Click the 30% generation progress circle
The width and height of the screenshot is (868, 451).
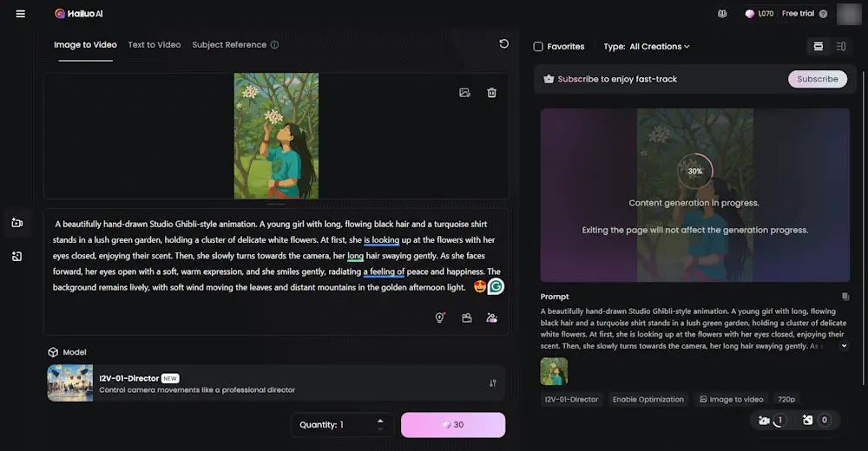point(694,171)
